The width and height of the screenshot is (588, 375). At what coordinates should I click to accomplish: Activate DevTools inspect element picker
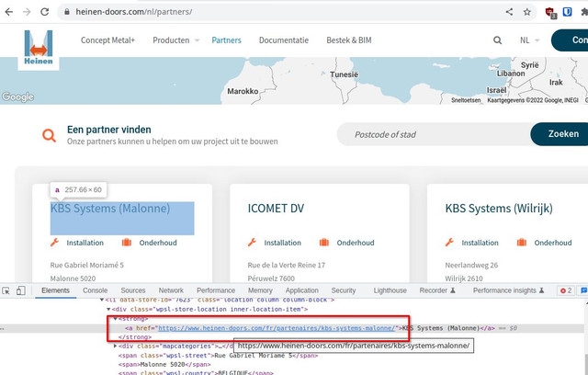click(6, 290)
